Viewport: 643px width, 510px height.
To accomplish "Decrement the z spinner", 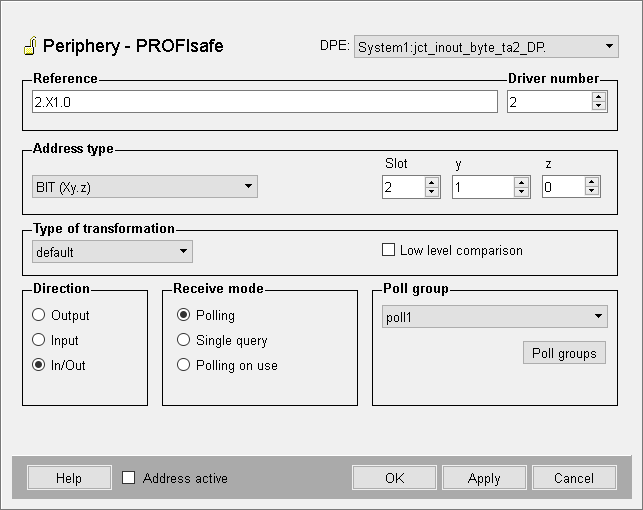I will tap(591, 191).
